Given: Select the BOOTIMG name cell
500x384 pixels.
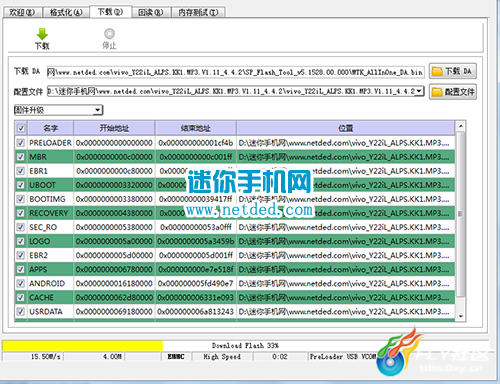Looking at the screenshot, I should [50, 199].
